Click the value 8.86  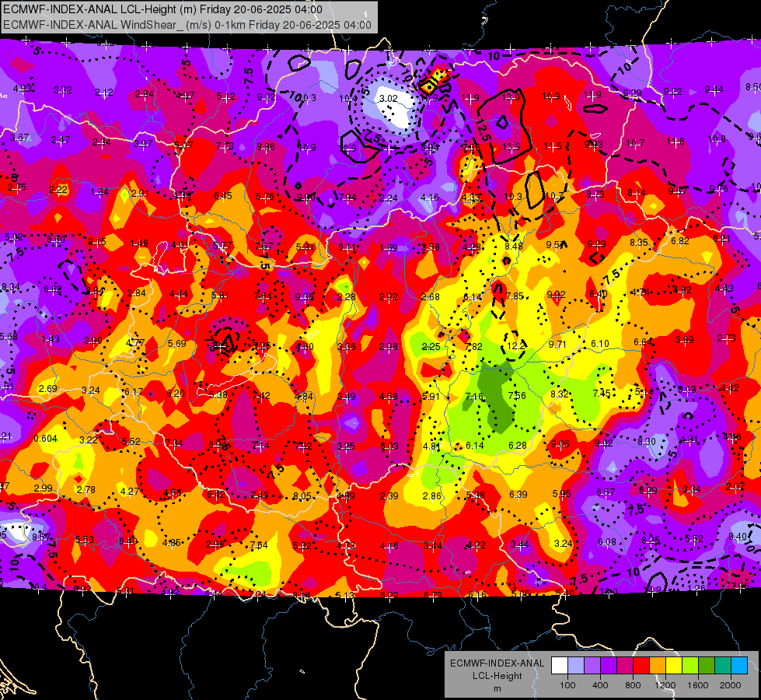266,147
